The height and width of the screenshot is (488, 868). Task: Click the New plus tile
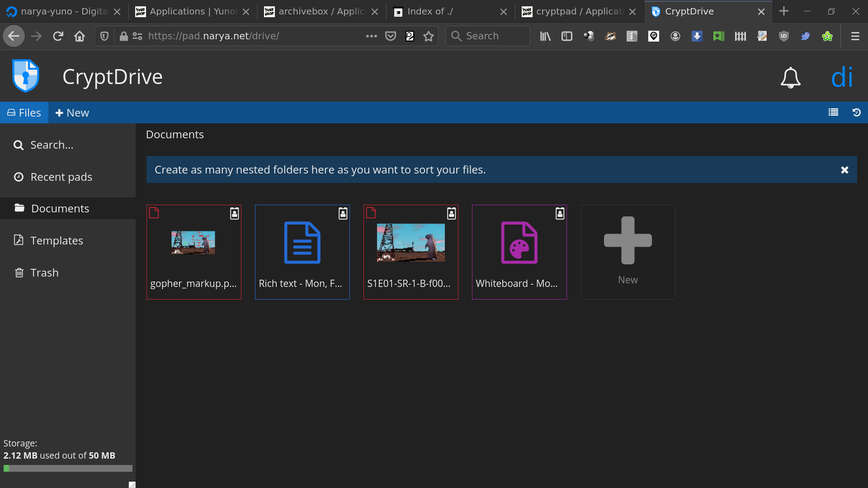(x=627, y=252)
